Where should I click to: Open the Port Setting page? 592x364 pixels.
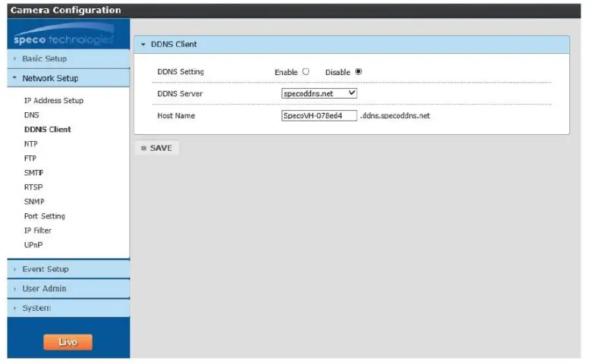click(x=45, y=216)
